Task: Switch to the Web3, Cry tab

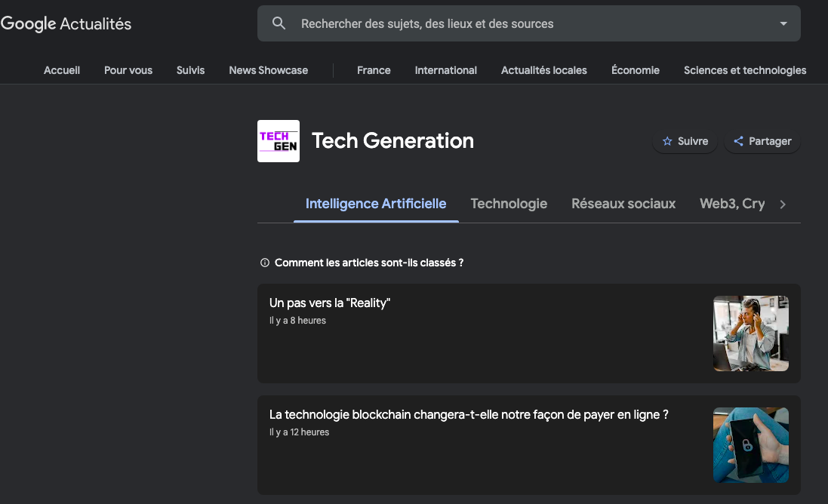Action: (x=732, y=204)
